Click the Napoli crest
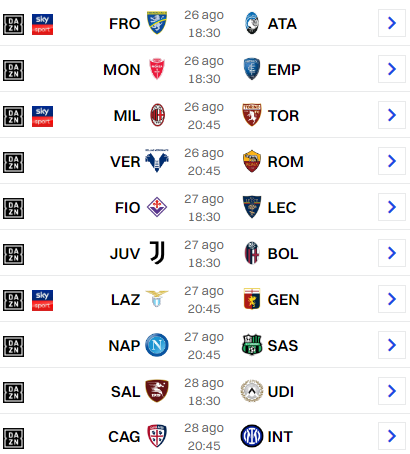This screenshot has width=410, height=454. tap(157, 345)
